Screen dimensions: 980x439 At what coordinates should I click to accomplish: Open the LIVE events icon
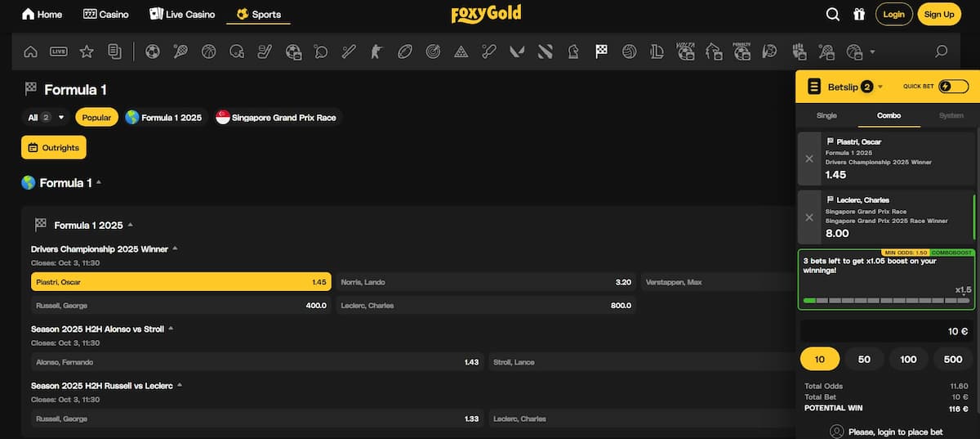point(58,52)
